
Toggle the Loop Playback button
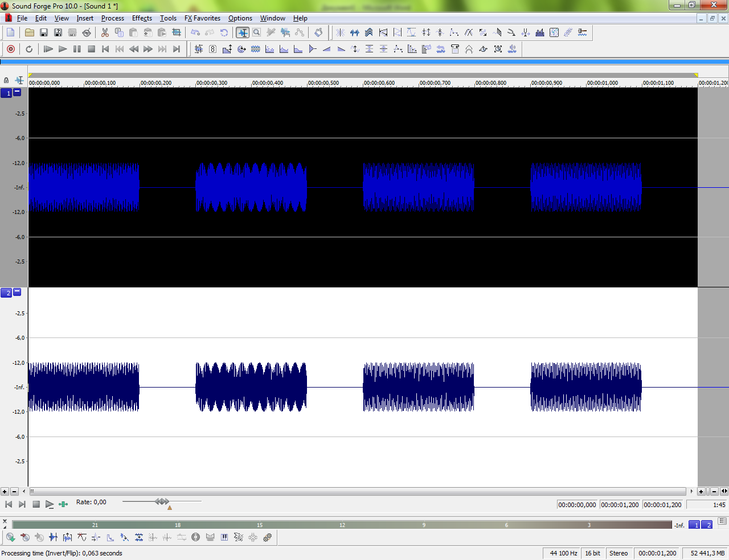tap(29, 49)
